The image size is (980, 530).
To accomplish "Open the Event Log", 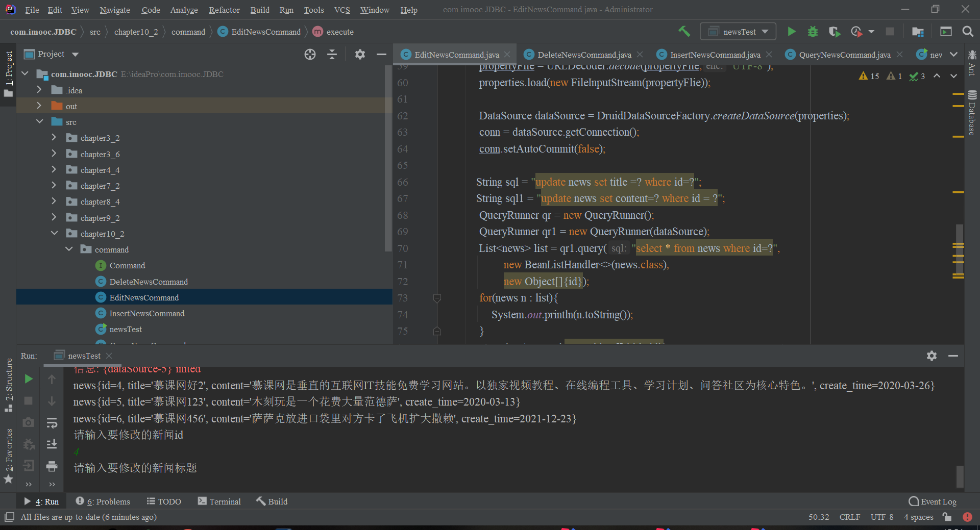I will pyautogui.click(x=933, y=501).
